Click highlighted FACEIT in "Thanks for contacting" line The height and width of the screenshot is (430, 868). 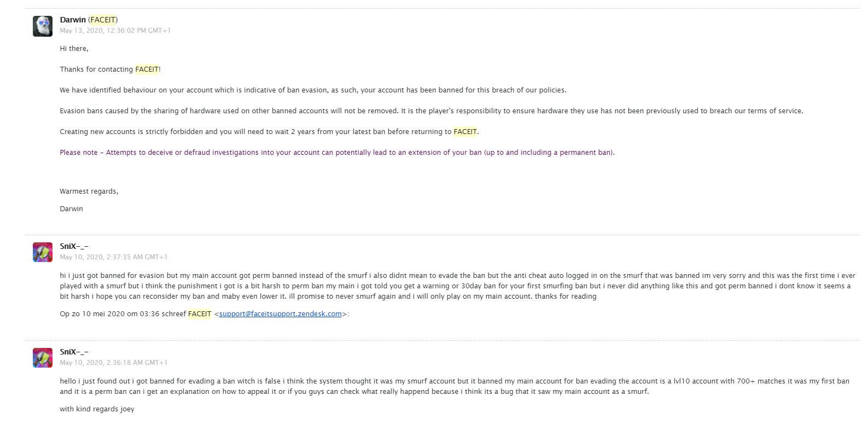point(147,69)
